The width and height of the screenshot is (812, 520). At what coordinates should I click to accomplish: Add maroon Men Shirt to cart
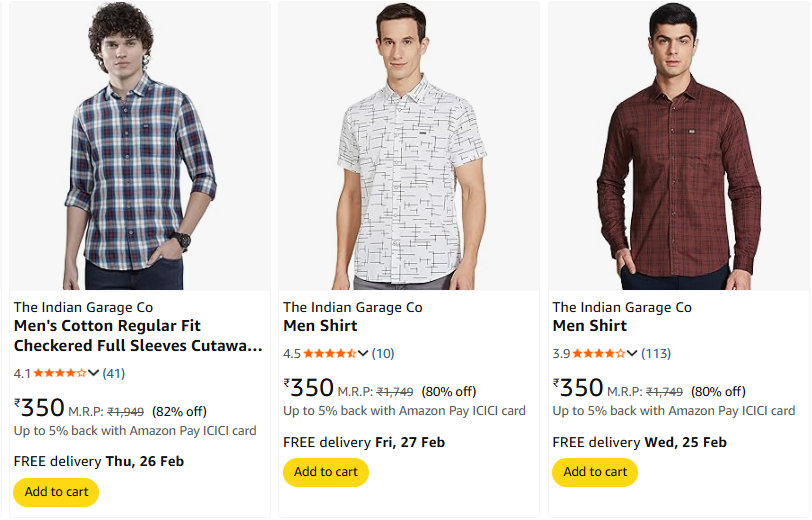tap(595, 472)
